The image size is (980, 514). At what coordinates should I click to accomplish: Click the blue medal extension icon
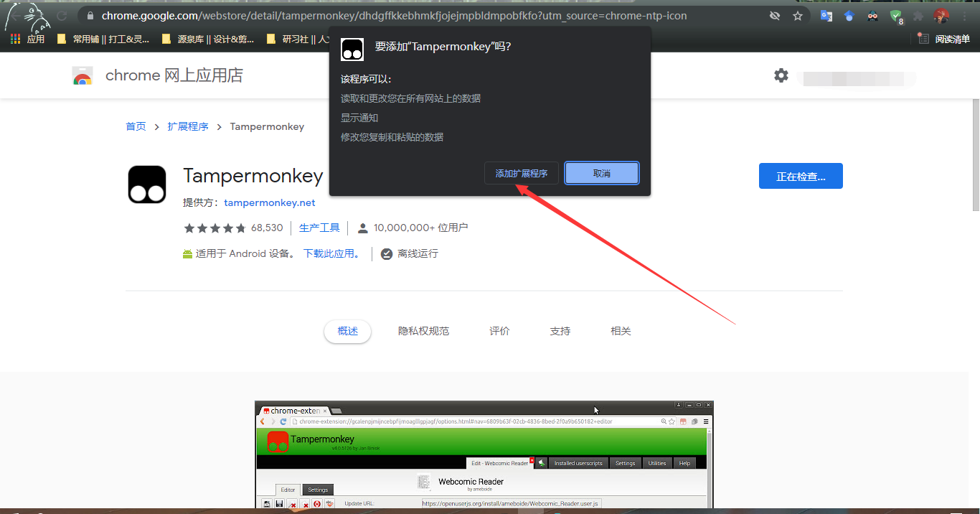click(x=849, y=15)
